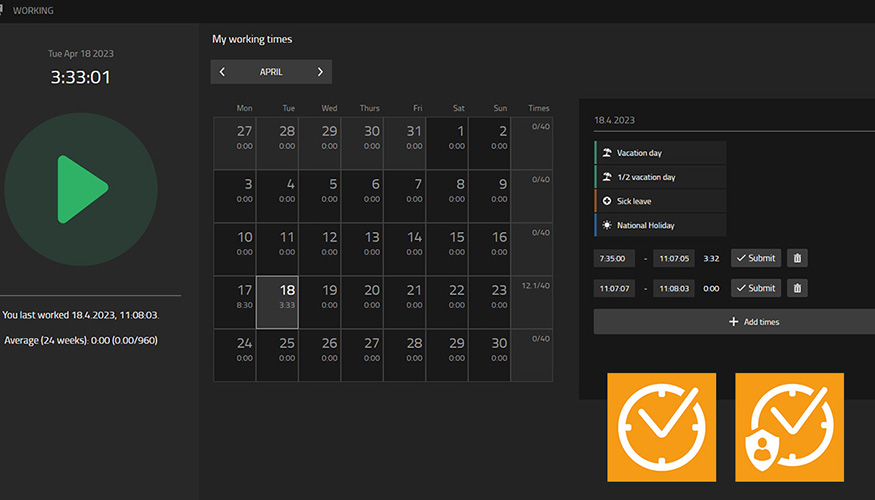Mark day as Vacation day
The height and width of the screenshot is (500, 875).
(661, 153)
